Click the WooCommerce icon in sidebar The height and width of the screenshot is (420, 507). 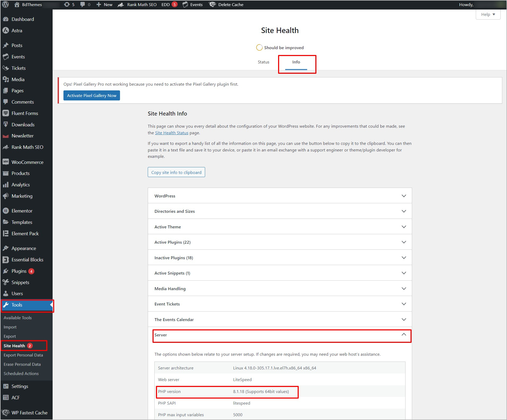tap(6, 162)
